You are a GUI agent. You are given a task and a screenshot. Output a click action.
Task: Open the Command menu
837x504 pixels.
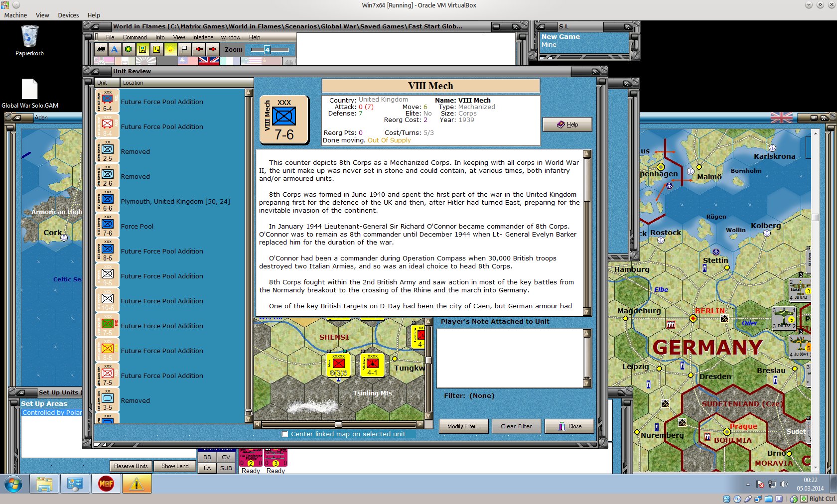click(135, 37)
